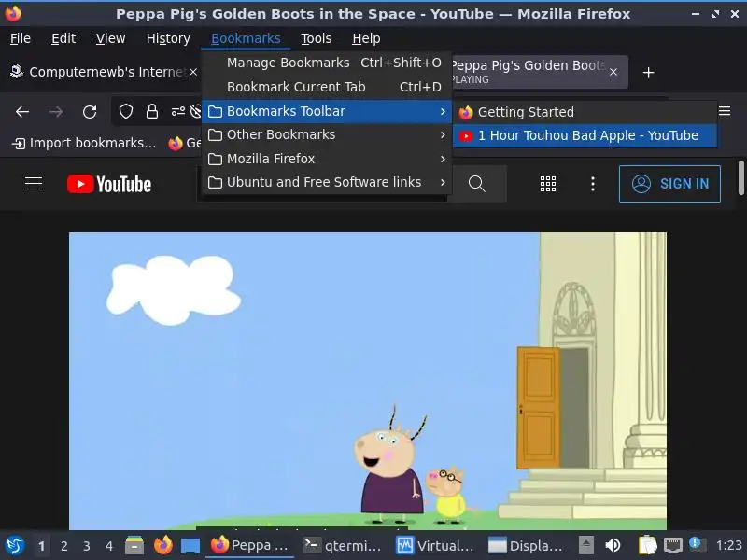Screen dimensions: 747x560
Task: Expand Ubuntu and Free Software links folder
Action: (x=326, y=182)
